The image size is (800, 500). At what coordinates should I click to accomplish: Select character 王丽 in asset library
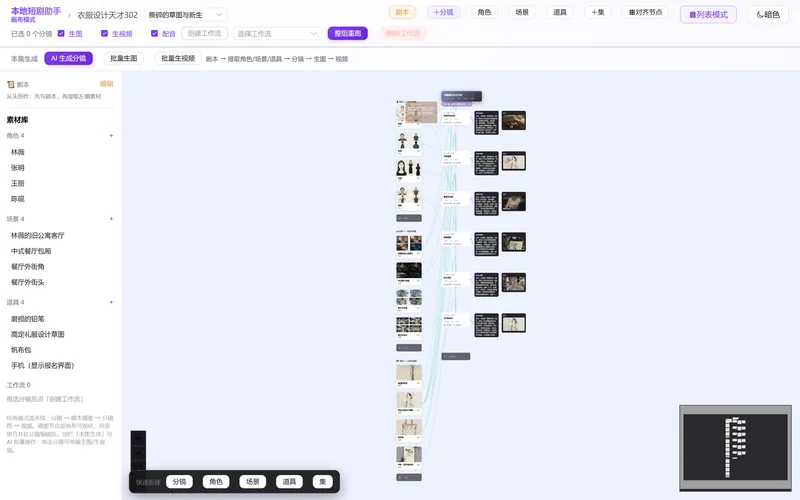pos(18,183)
